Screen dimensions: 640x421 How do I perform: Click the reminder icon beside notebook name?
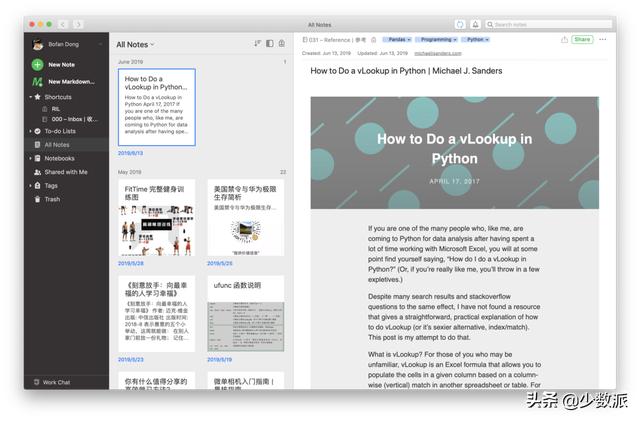(x=373, y=40)
